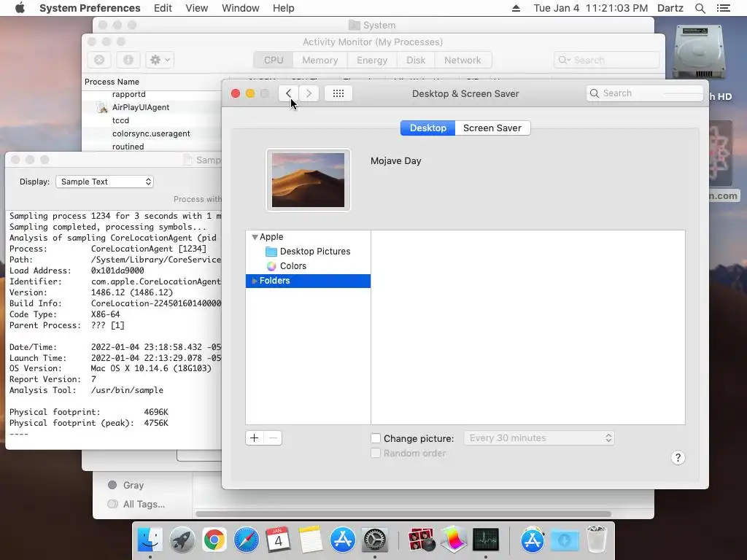Open the Downloads folder in Dock

coord(565,540)
